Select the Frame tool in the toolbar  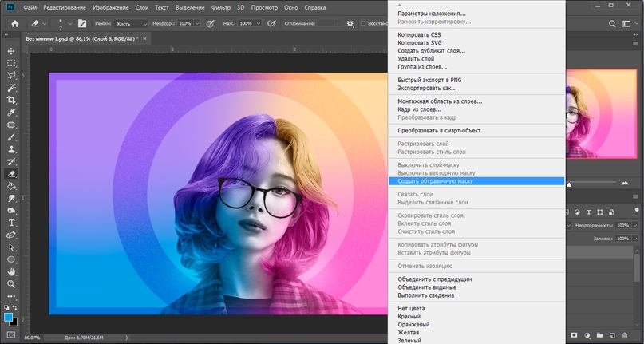11,125
